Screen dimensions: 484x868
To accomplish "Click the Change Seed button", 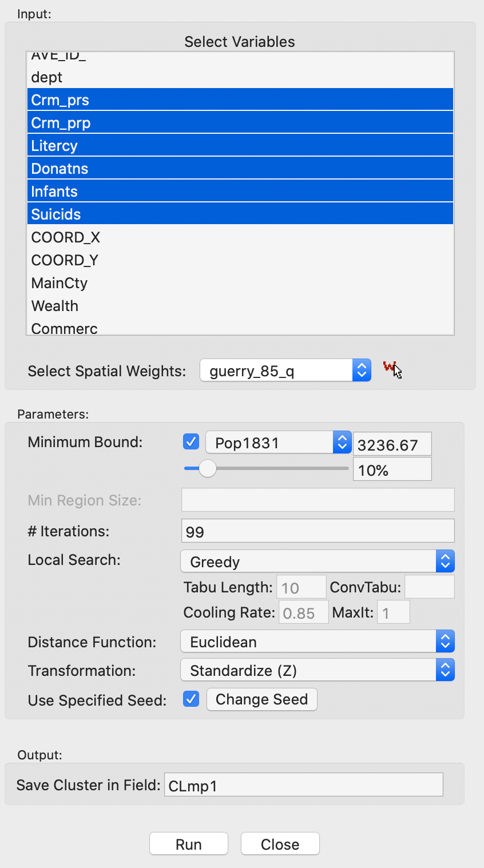I will point(262,699).
